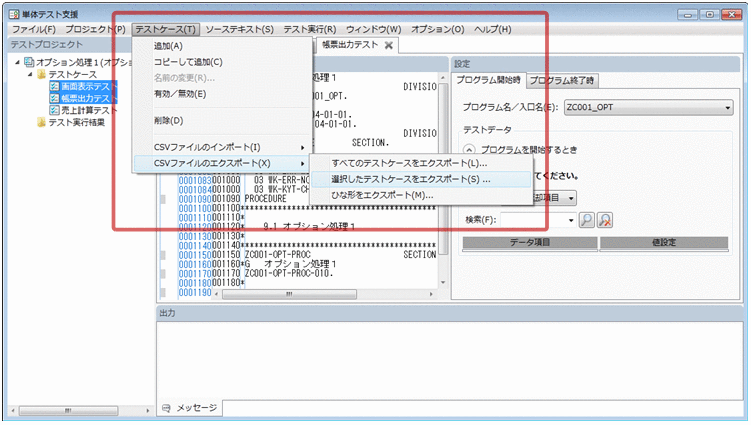Click the PROCEDURE text on line 0001090

pyautogui.click(x=265, y=199)
